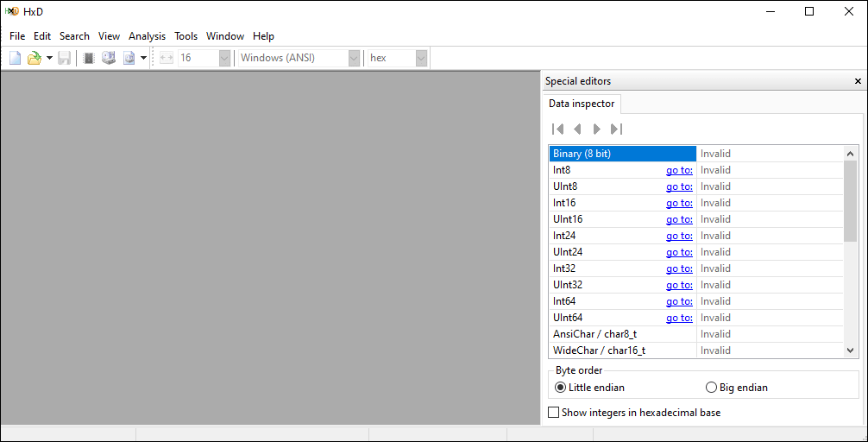Open the Help menu

click(263, 36)
